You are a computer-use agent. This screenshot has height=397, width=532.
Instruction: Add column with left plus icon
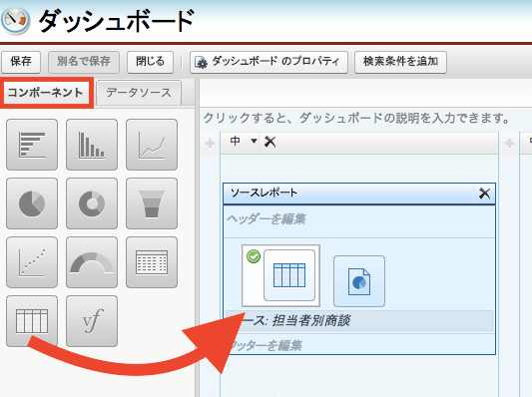(210, 143)
